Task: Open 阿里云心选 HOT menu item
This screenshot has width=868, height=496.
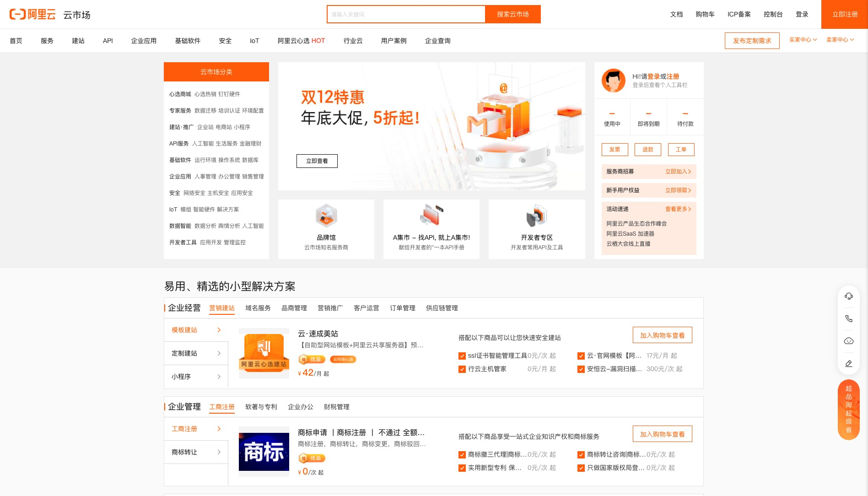Action: (x=301, y=41)
